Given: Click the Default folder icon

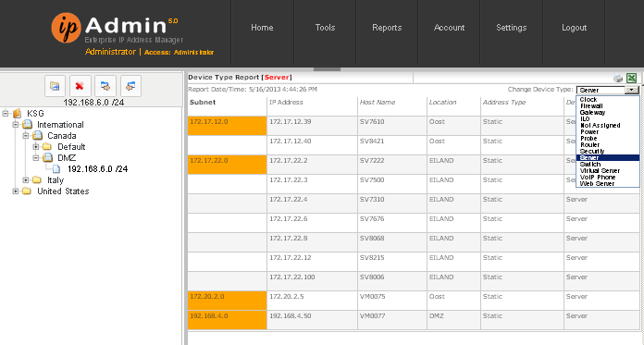Looking at the screenshot, I should [x=47, y=147].
